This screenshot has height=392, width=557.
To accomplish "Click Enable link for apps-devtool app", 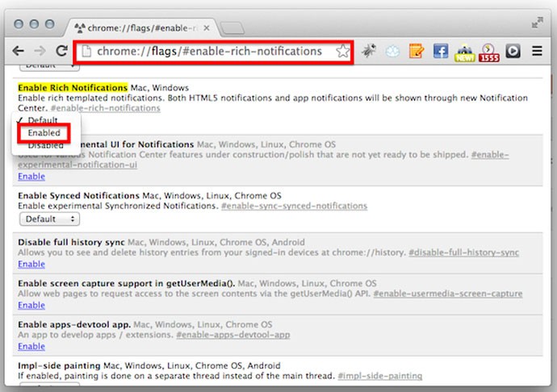I will tap(31, 346).
